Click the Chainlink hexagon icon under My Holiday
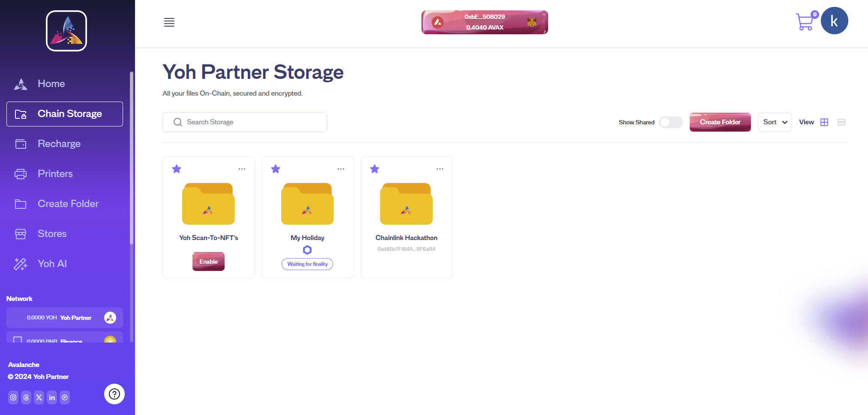Screen dimensions: 868x415 coord(307,250)
